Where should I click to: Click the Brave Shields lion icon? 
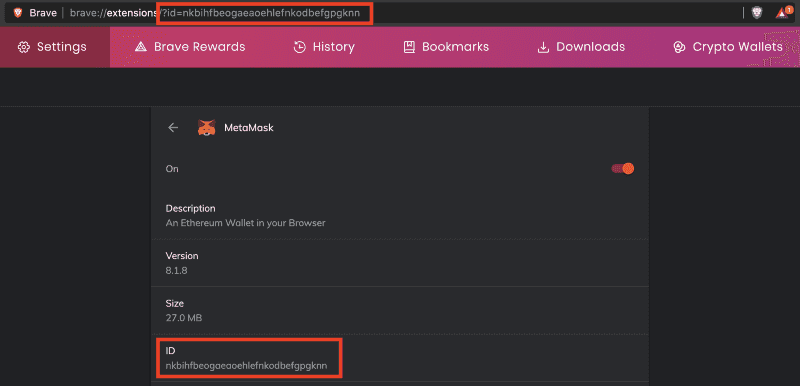coord(757,13)
